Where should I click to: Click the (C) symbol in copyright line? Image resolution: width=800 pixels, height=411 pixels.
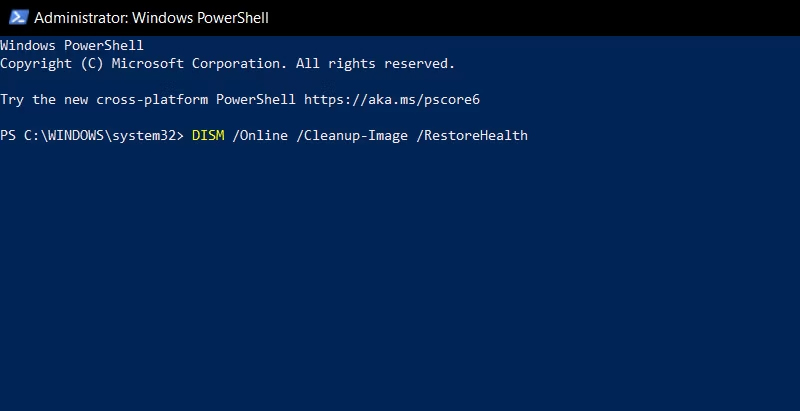coord(92,64)
